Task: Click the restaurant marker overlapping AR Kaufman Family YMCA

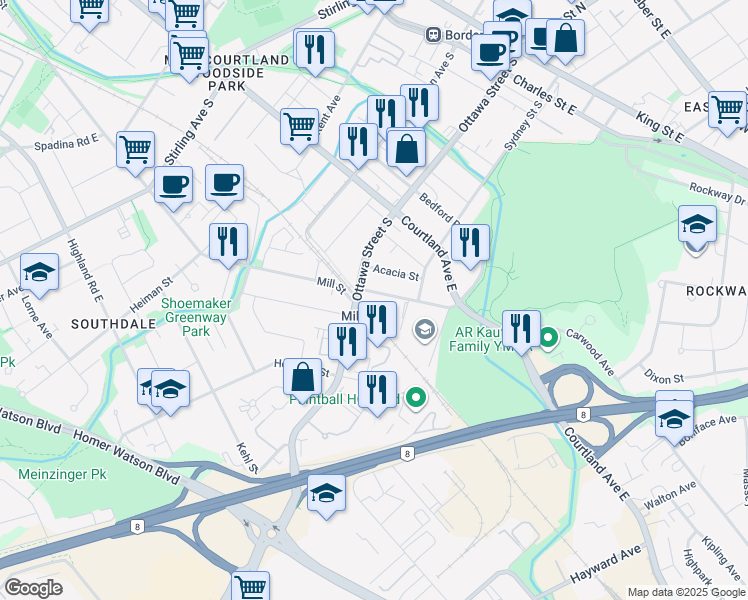Action: coord(521,329)
